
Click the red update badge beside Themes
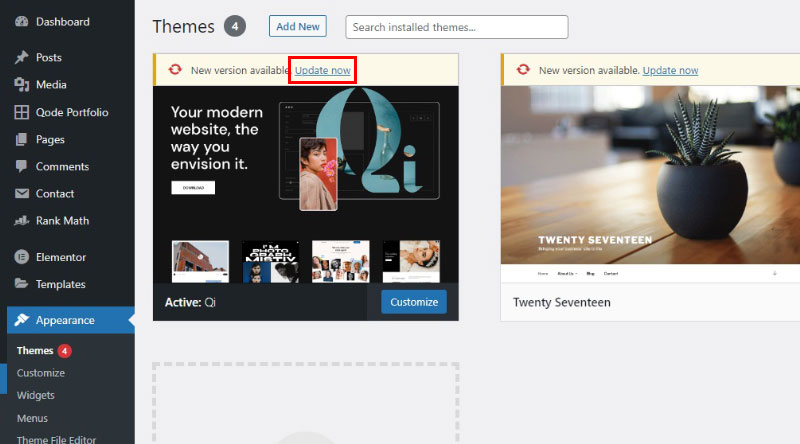pyautogui.click(x=64, y=351)
